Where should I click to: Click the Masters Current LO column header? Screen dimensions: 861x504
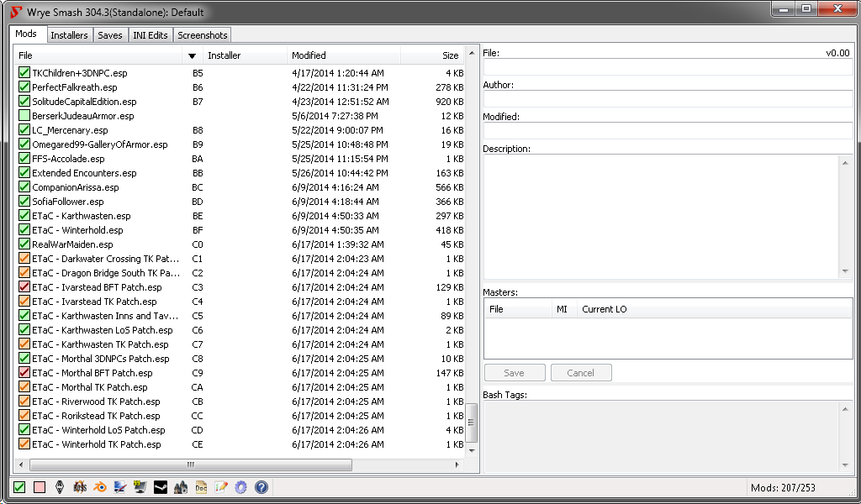pyautogui.click(x=715, y=309)
